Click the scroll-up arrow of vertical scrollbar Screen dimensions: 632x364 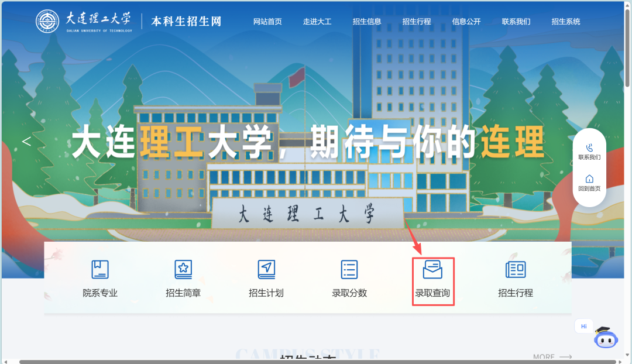627,4
